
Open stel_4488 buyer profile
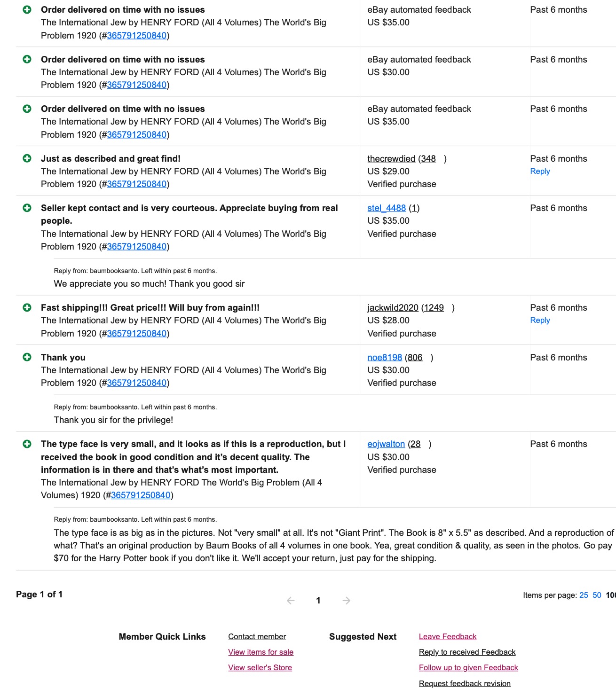click(x=387, y=208)
